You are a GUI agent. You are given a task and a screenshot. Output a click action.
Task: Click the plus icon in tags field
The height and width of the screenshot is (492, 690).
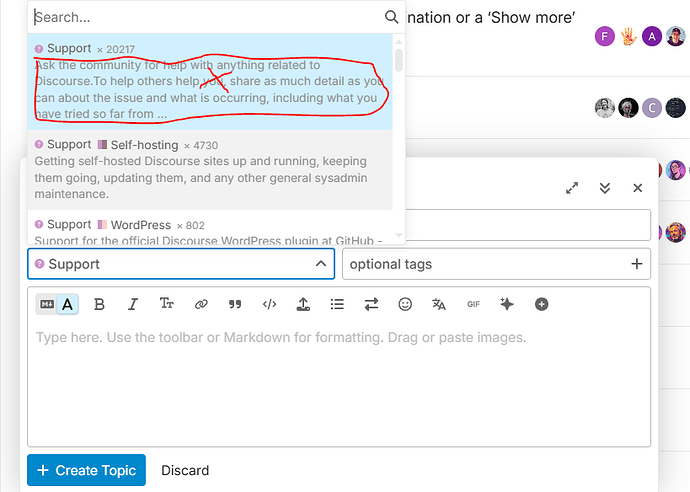click(636, 264)
